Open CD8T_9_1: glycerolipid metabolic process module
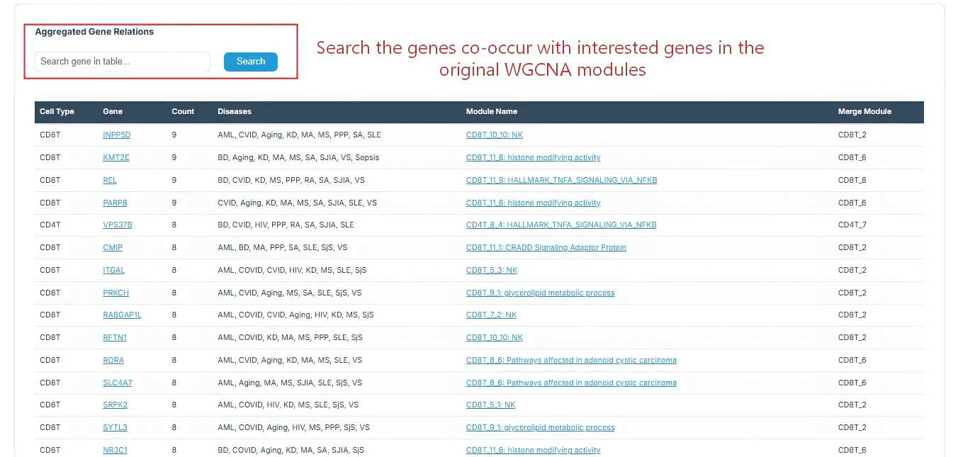The image size is (980, 457). coord(540,292)
